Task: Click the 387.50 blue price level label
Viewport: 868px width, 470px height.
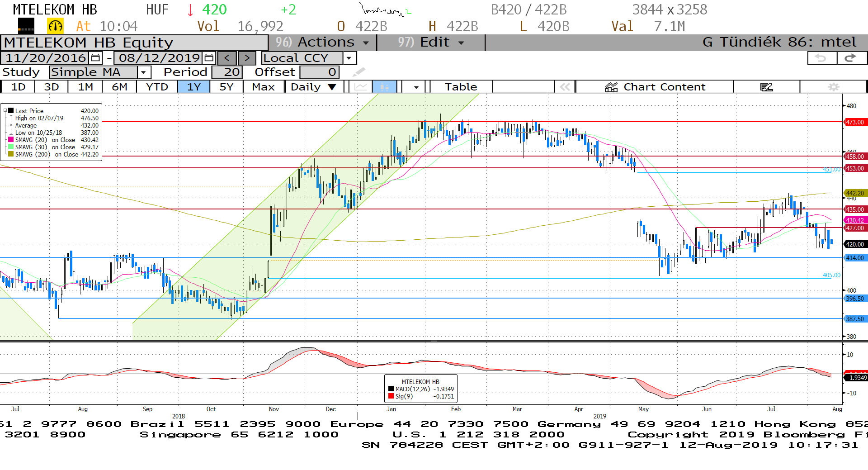Action: pyautogui.click(x=855, y=319)
